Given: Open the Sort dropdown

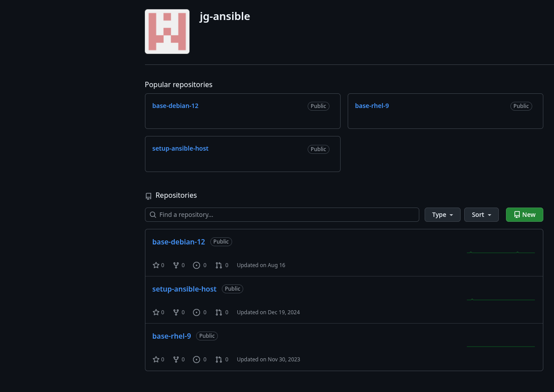Looking at the screenshot, I should (482, 215).
